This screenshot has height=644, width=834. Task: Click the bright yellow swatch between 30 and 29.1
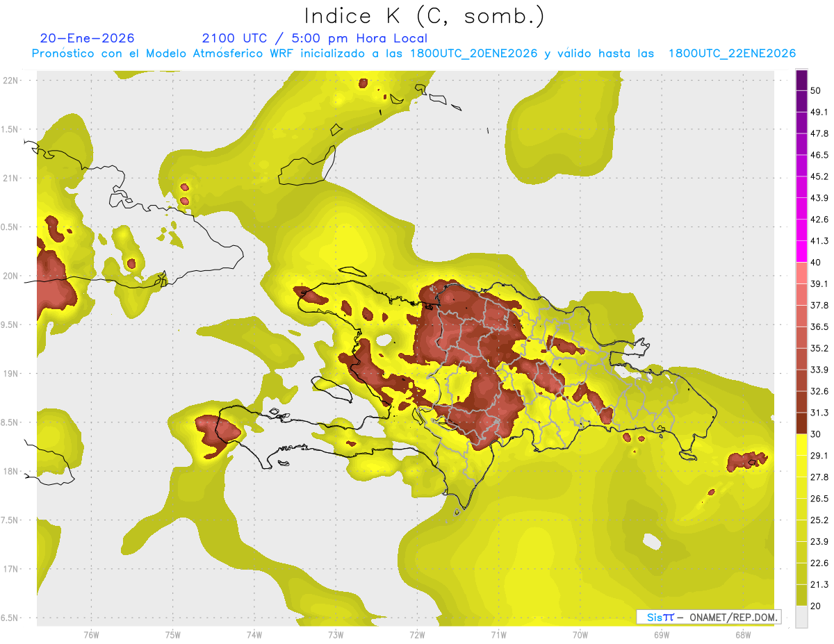[x=801, y=445]
